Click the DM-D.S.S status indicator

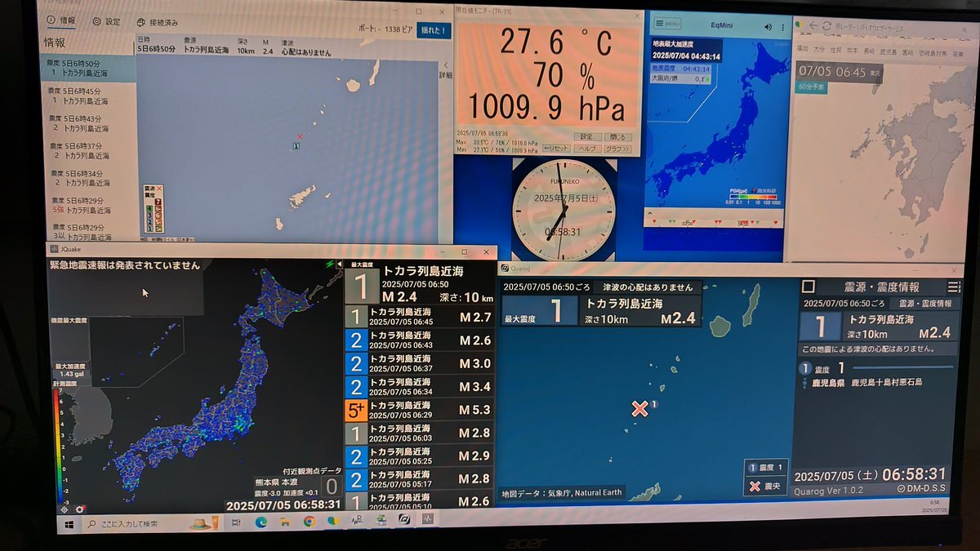[923, 489]
